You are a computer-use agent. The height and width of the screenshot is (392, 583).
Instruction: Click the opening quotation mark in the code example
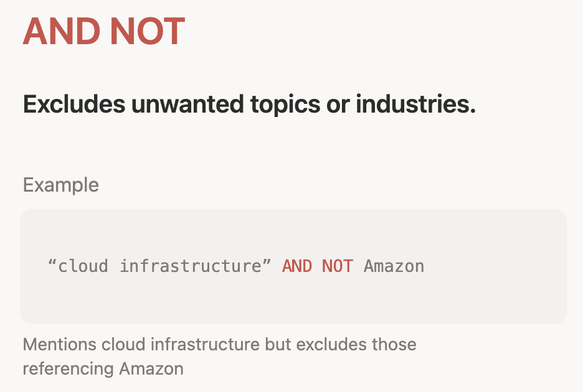pyautogui.click(x=52, y=266)
